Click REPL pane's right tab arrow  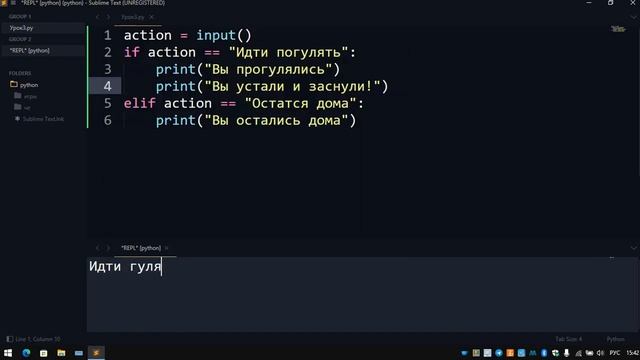coord(108,248)
